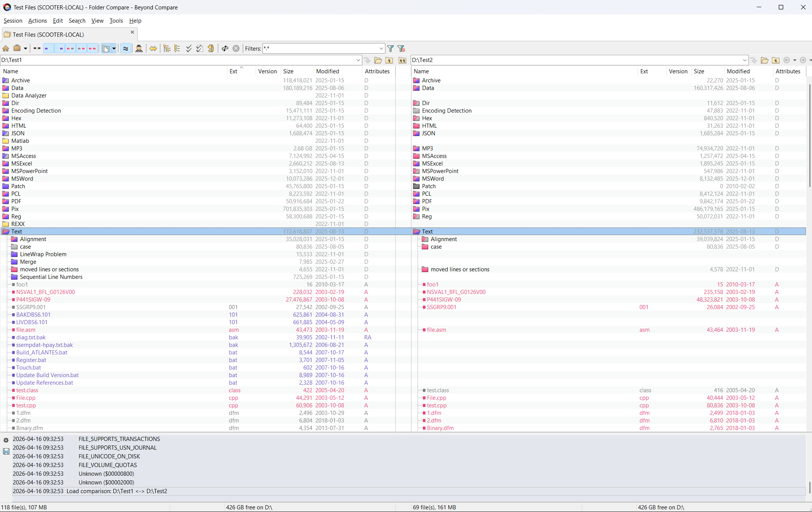
Task: Go up one level in the left pane
Action: click(x=389, y=60)
